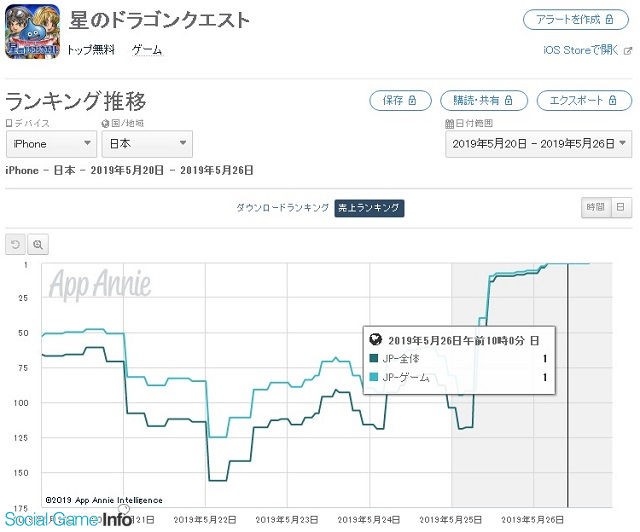This screenshot has height=532, width=640.
Task: Toggle the 日 daily view
Action: [x=621, y=207]
